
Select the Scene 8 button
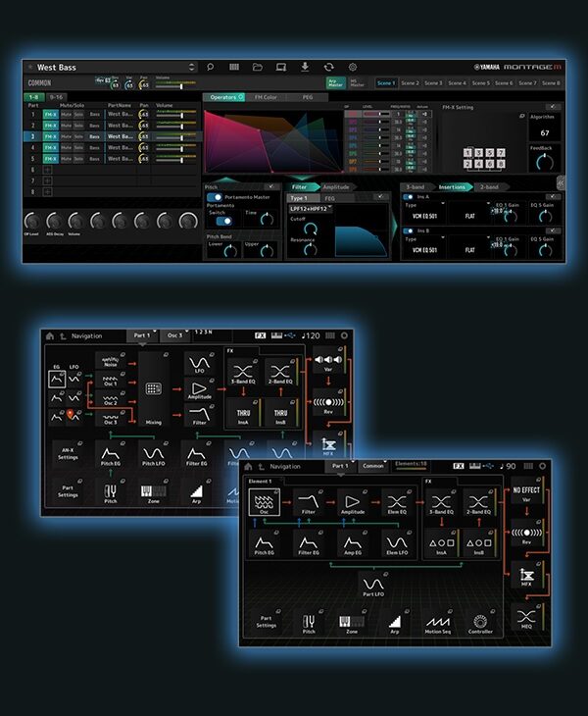551,83
